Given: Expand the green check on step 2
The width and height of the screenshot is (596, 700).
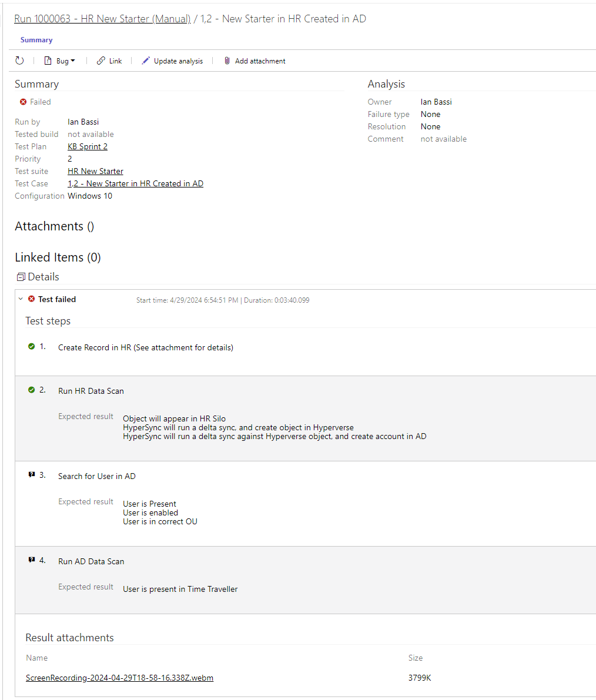Looking at the screenshot, I should pyautogui.click(x=33, y=389).
